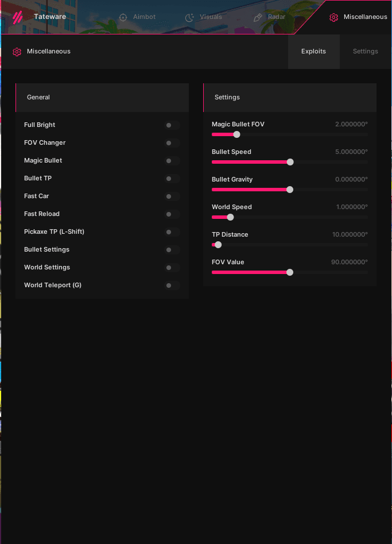Switch to the Settings sub-tab
The height and width of the screenshot is (544, 392).
point(365,52)
